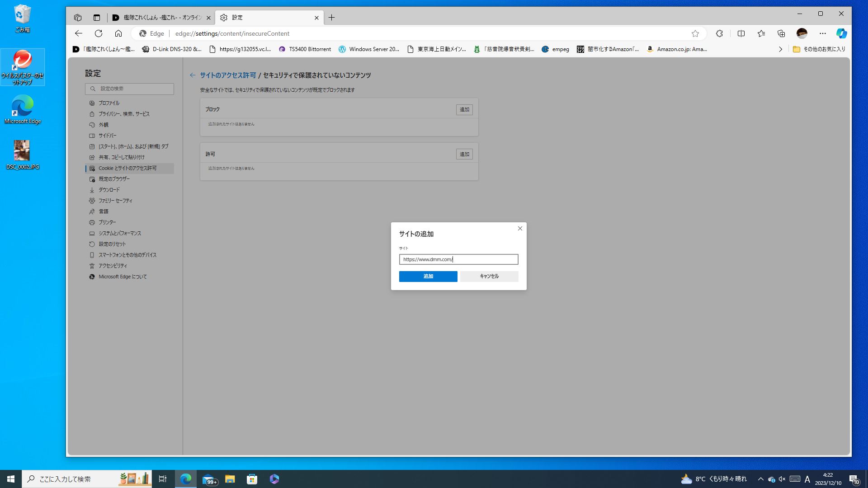Select Microsoft Edge desktop shortcut

pos(22,109)
